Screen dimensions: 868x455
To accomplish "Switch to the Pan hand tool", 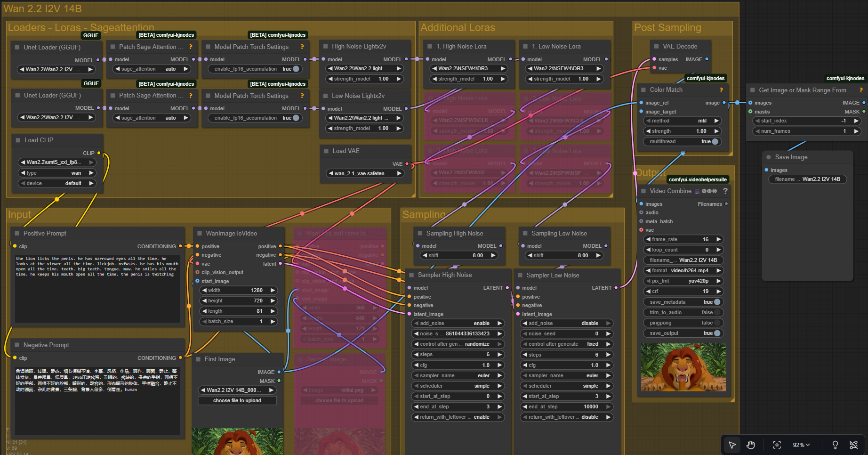I will point(751,445).
